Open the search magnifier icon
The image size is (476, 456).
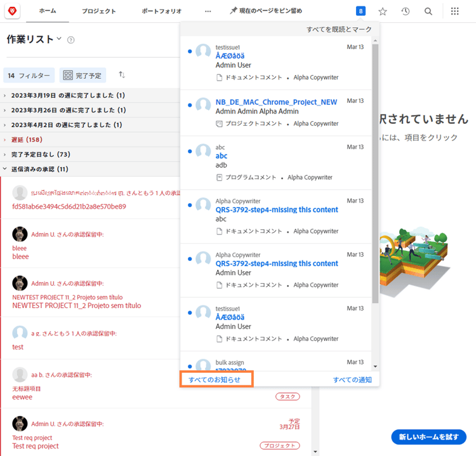tap(428, 11)
